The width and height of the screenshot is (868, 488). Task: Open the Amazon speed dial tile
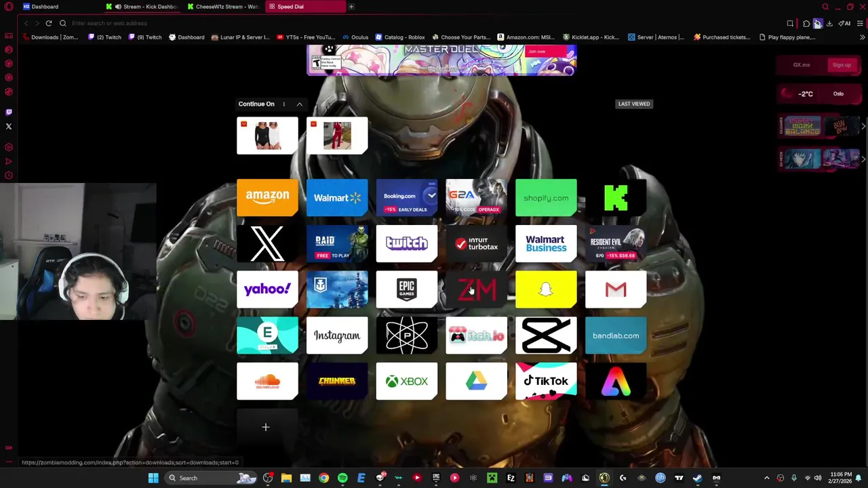tap(267, 197)
